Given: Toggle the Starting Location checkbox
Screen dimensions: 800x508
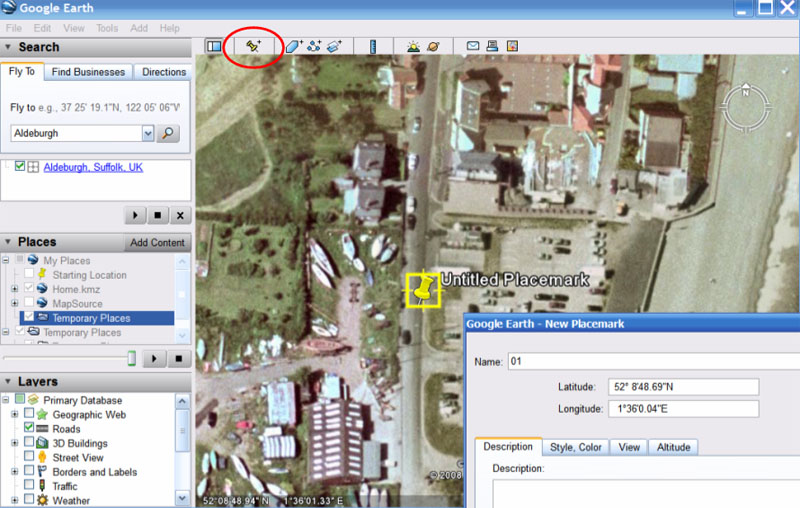Looking at the screenshot, I should (x=29, y=274).
